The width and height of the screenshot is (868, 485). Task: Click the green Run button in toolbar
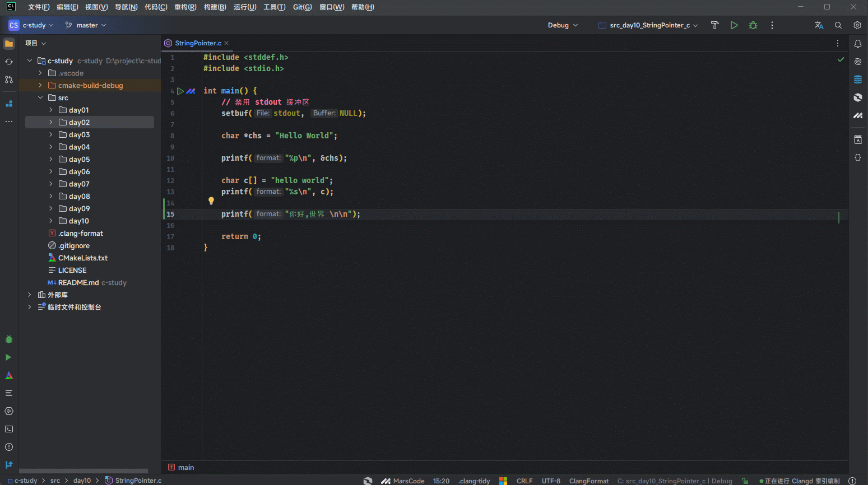pos(734,25)
